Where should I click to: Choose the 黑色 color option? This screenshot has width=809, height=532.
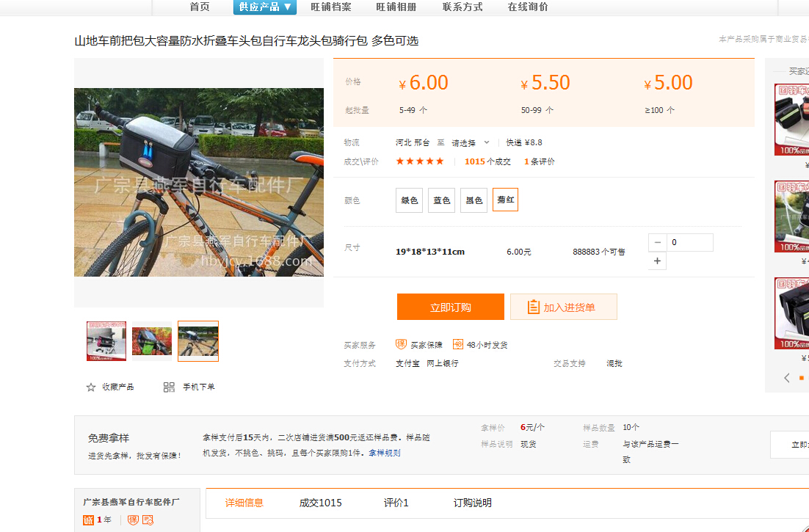474,200
